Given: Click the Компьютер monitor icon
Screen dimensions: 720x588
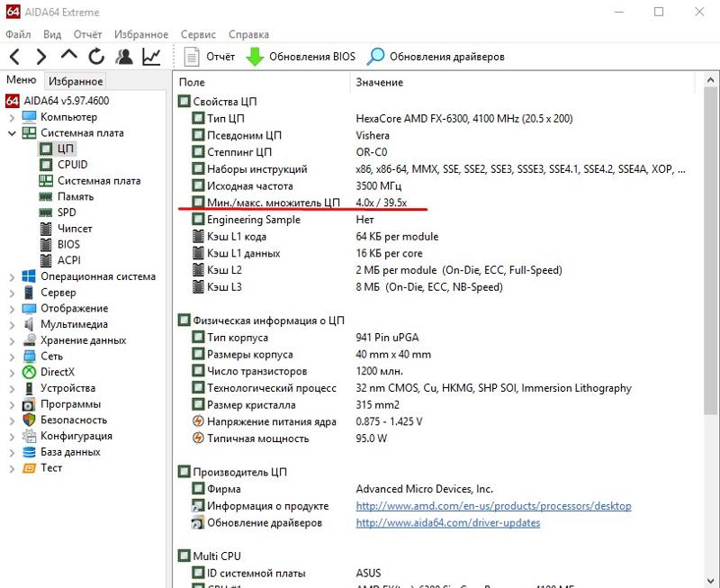Looking at the screenshot, I should tap(29, 117).
